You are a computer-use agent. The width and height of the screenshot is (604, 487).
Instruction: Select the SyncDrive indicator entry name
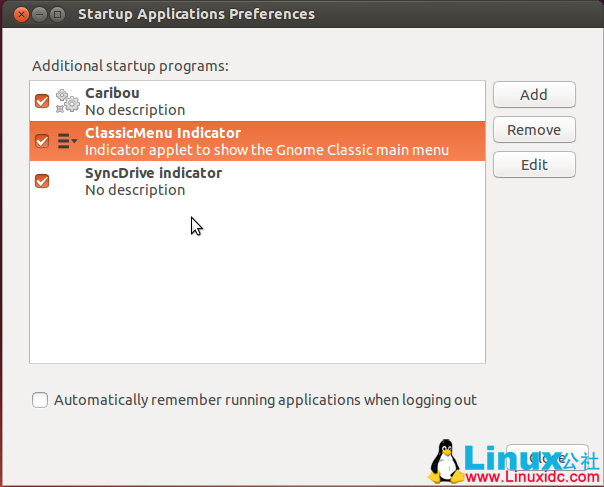[153, 173]
